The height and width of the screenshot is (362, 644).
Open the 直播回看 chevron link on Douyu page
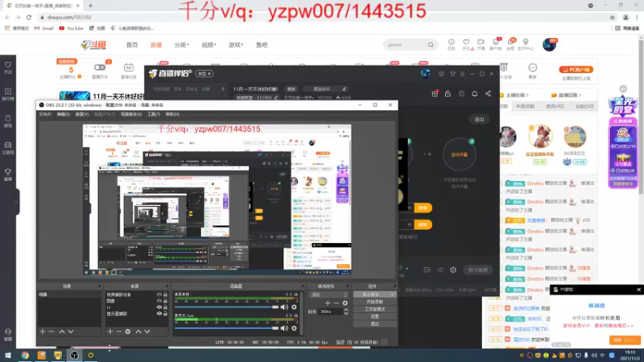pos(567,95)
